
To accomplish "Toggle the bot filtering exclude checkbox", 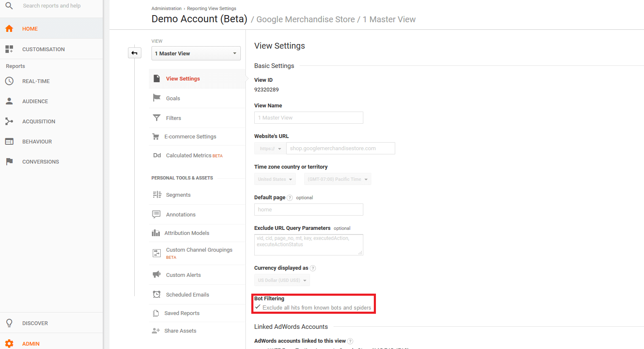I will click(258, 307).
